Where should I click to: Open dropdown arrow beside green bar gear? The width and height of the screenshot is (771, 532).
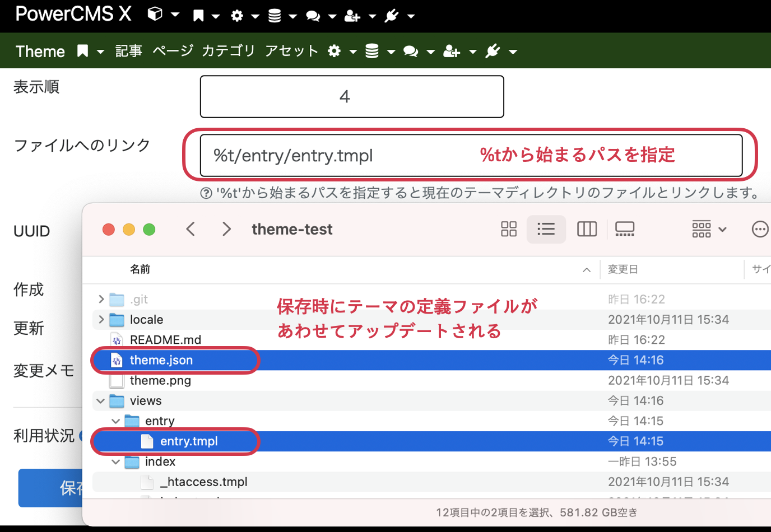(x=353, y=52)
